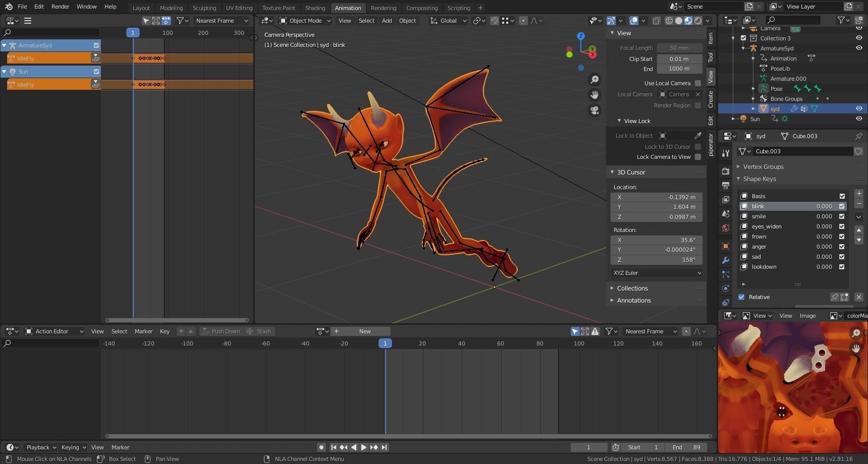Select rendered viewport shading icon

(698, 21)
